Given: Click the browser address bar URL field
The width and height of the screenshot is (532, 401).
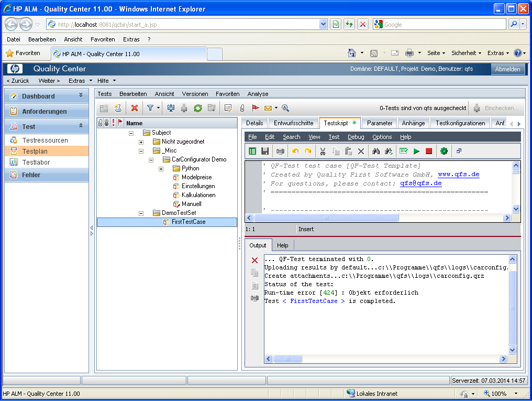Looking at the screenshot, I should click(x=186, y=25).
